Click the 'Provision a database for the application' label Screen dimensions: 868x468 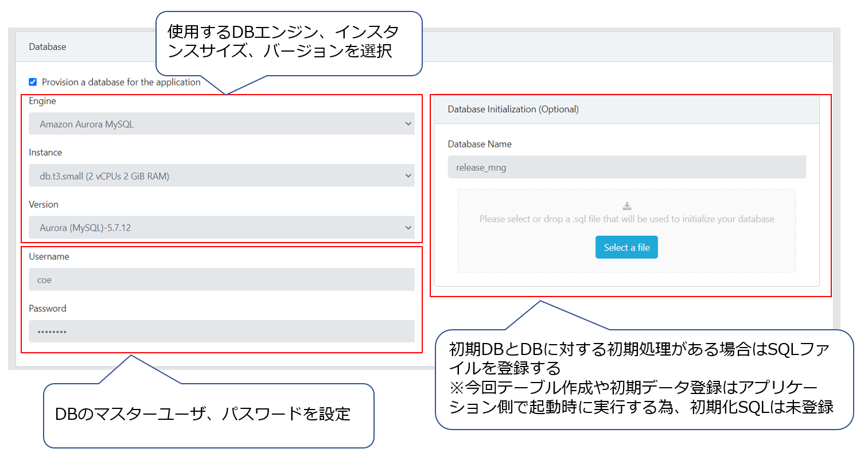(x=121, y=82)
